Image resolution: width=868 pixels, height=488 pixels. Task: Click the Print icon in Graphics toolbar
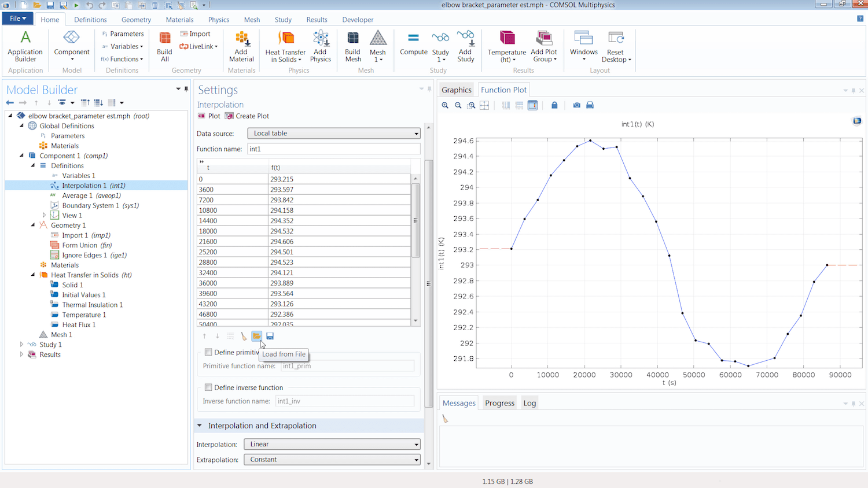(x=590, y=105)
